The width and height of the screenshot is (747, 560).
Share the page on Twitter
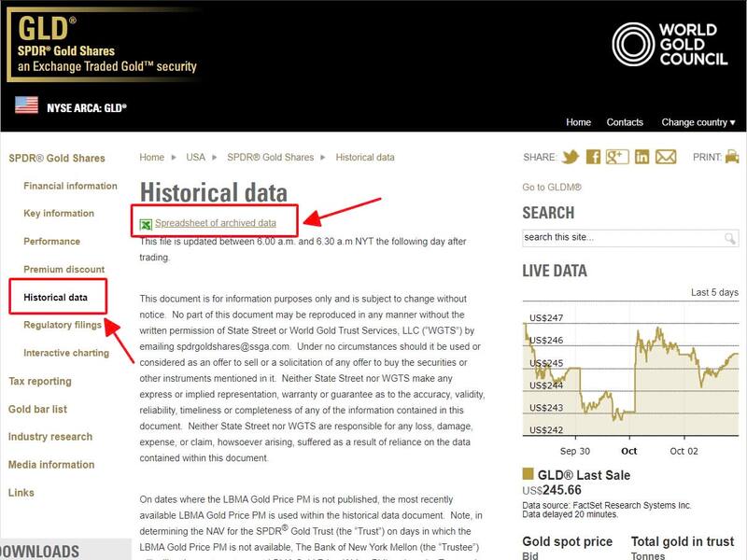571,157
